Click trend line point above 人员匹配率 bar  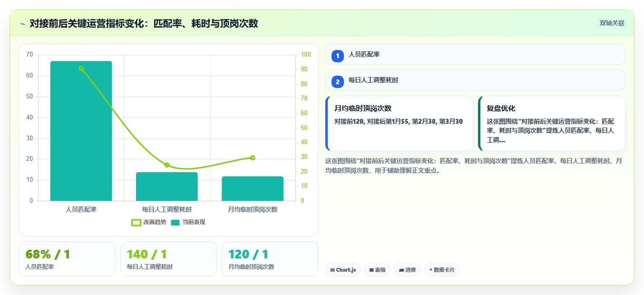pyautogui.click(x=81, y=69)
